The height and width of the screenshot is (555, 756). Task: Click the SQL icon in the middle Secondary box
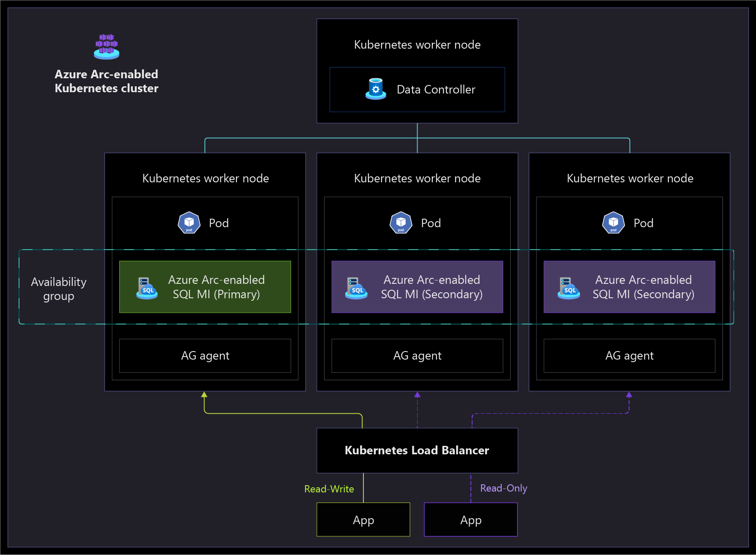click(356, 288)
